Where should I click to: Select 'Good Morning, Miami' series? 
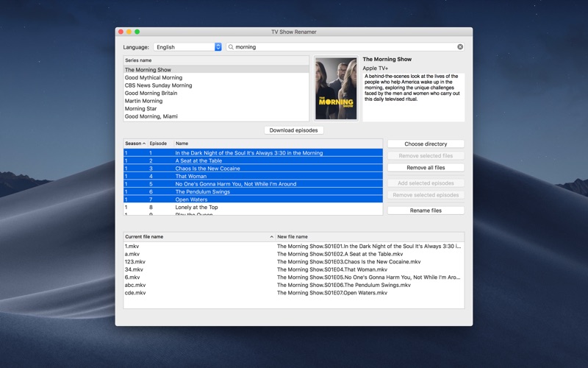[x=216, y=116]
